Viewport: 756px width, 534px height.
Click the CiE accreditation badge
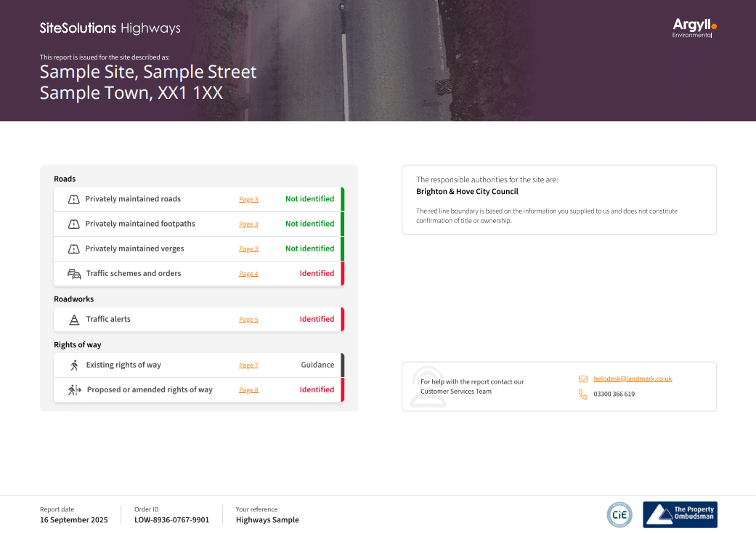pos(619,514)
